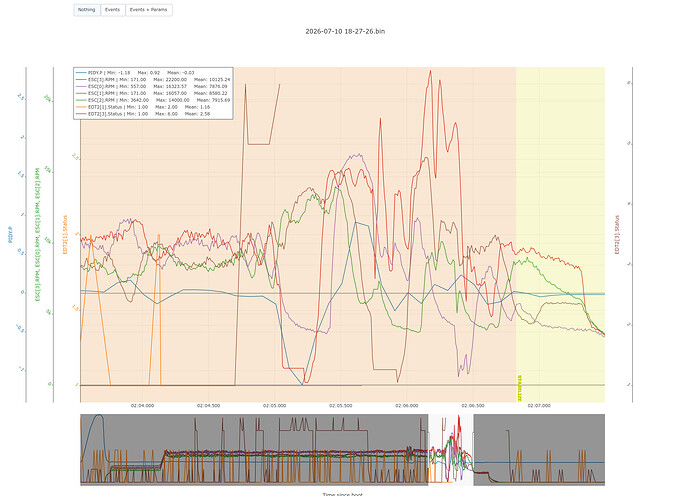Click the plot title 2026-07-10 18-27-26.bin
The width and height of the screenshot is (690, 496).
tap(345, 31)
